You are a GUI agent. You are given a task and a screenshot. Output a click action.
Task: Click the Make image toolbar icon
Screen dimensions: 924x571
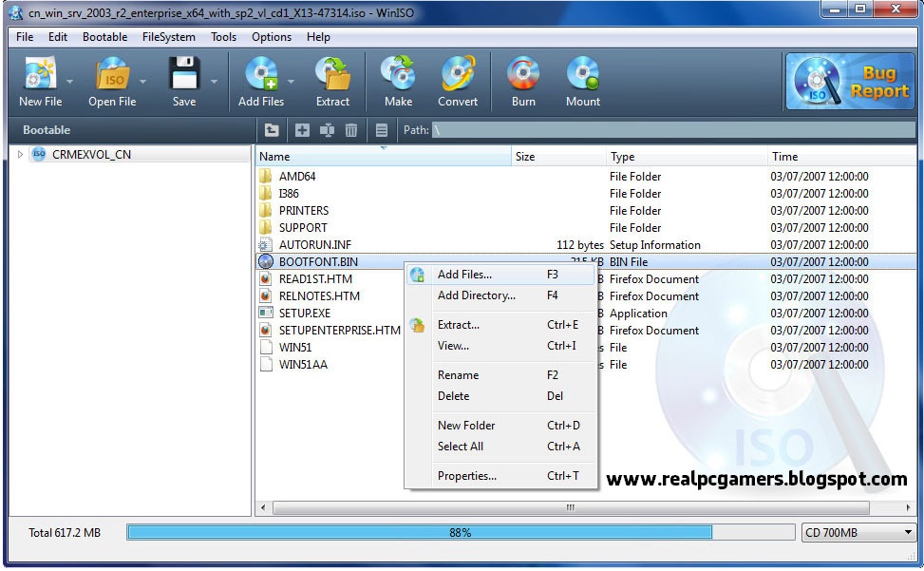[x=398, y=73]
